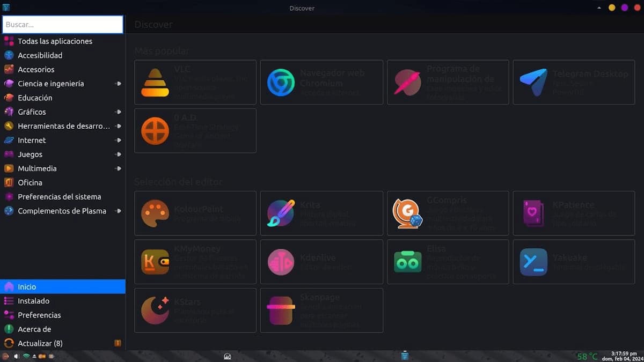The width and height of the screenshot is (644, 362).
Task: Open the Elisa music player card
Action: point(448,262)
